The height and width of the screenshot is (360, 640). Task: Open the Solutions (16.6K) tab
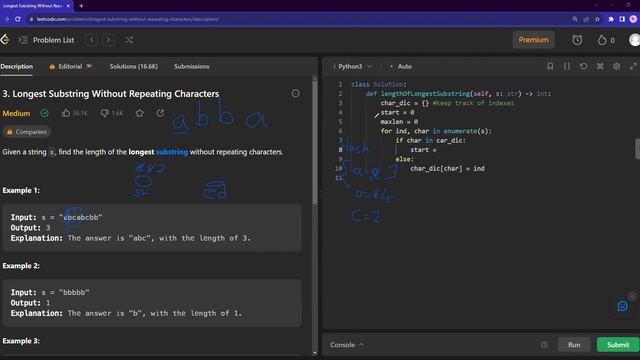point(133,67)
